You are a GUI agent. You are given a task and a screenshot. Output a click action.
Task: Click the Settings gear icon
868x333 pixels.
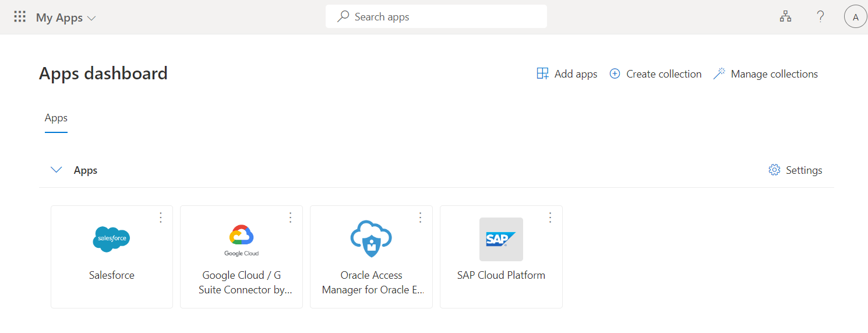pyautogui.click(x=774, y=170)
